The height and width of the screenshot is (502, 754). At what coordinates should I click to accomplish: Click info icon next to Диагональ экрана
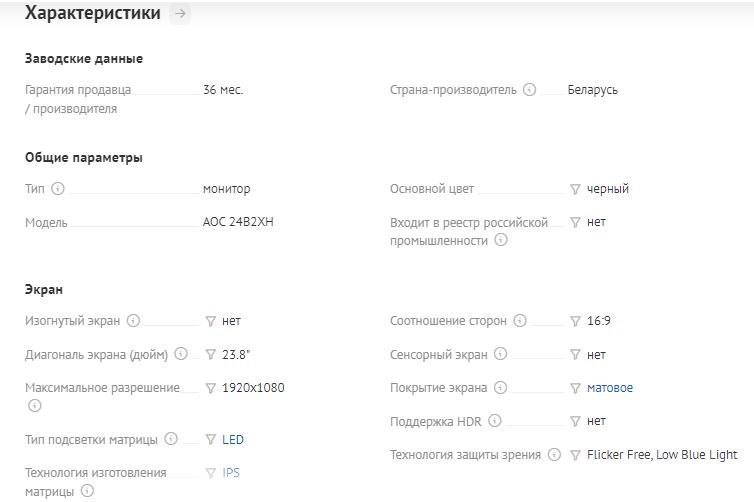pos(179,354)
